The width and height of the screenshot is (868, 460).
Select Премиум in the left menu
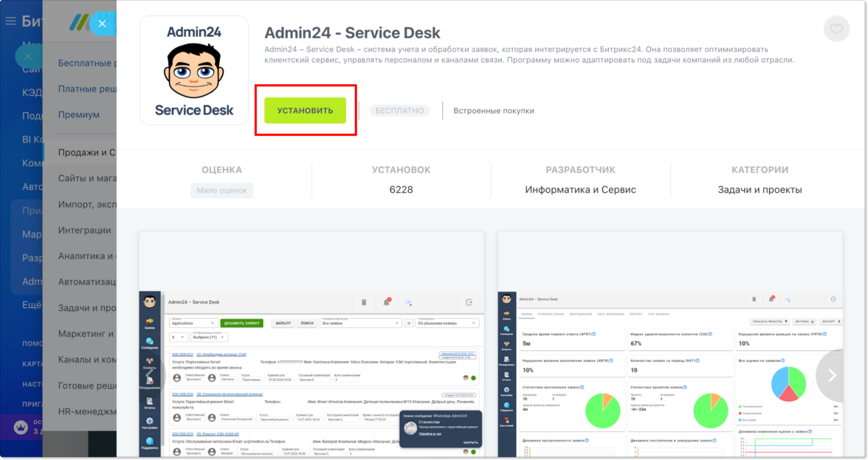click(79, 115)
